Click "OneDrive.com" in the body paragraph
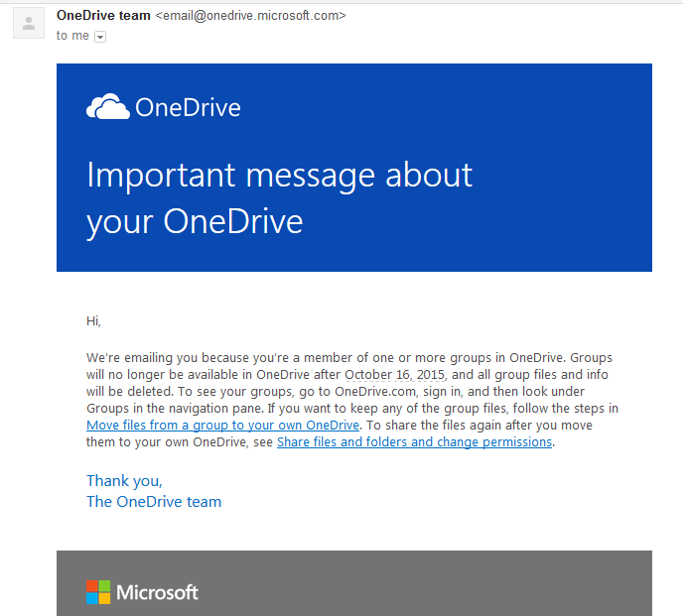This screenshot has width=683, height=616. click(375, 392)
